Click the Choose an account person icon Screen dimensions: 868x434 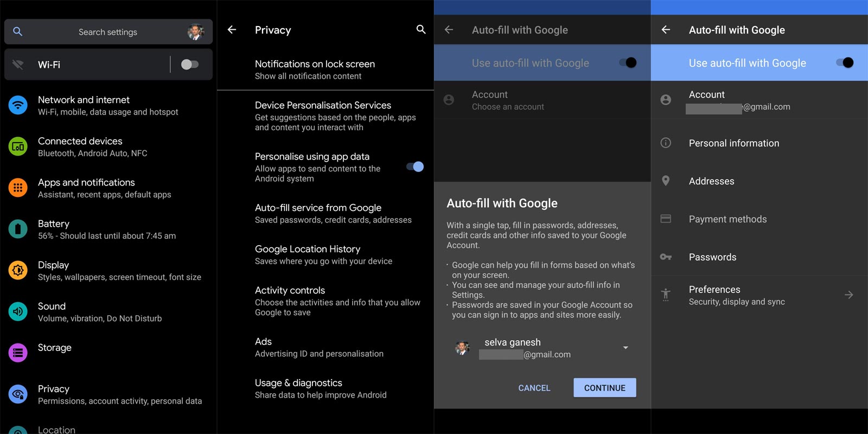(x=449, y=100)
